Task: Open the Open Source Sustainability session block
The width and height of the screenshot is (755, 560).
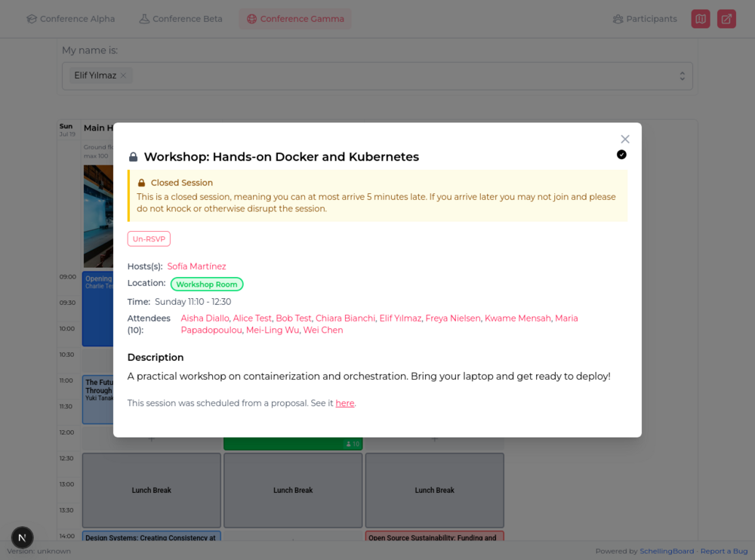Action: (434, 536)
